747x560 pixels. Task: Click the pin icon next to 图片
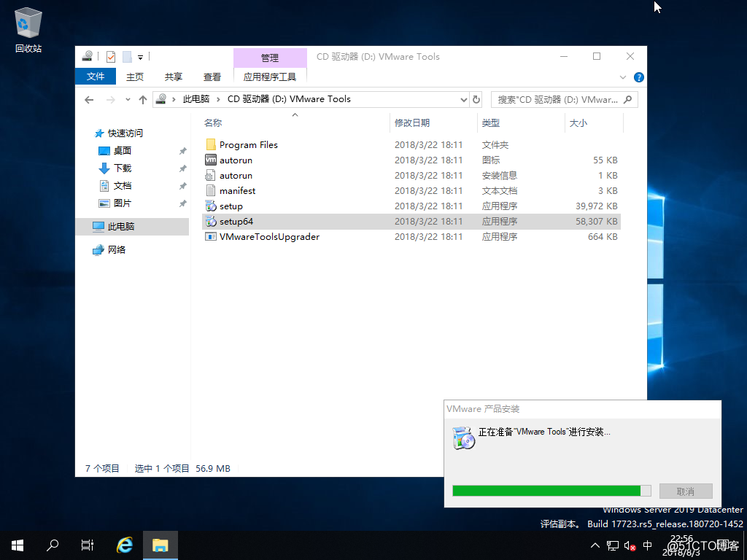(x=182, y=204)
